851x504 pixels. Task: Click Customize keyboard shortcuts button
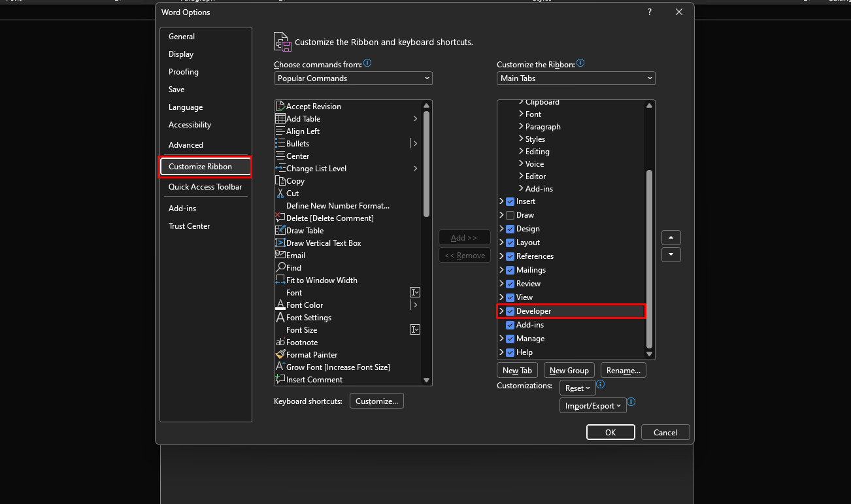click(376, 401)
